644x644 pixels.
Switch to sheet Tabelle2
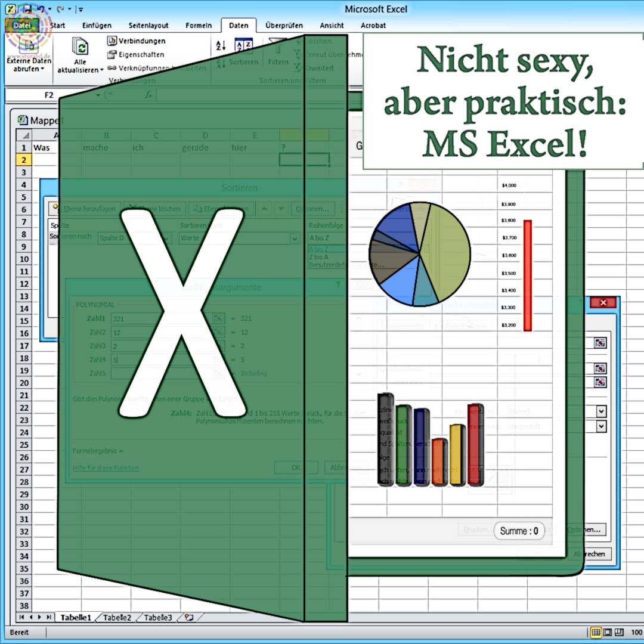tap(117, 617)
